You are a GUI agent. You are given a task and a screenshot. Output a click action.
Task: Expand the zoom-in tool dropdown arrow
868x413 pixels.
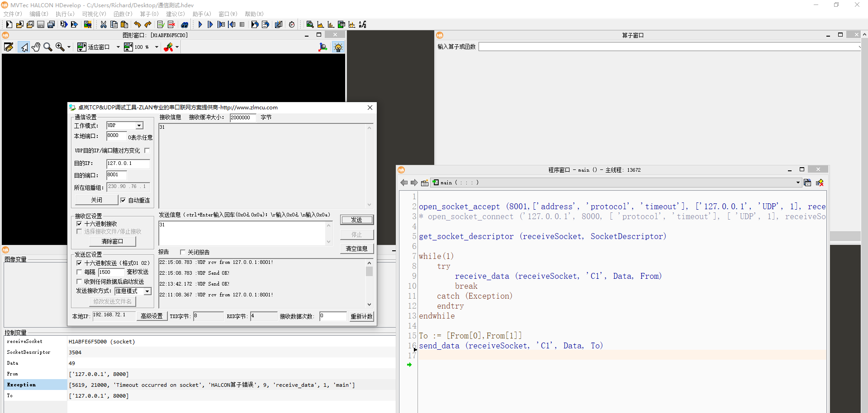tap(69, 47)
